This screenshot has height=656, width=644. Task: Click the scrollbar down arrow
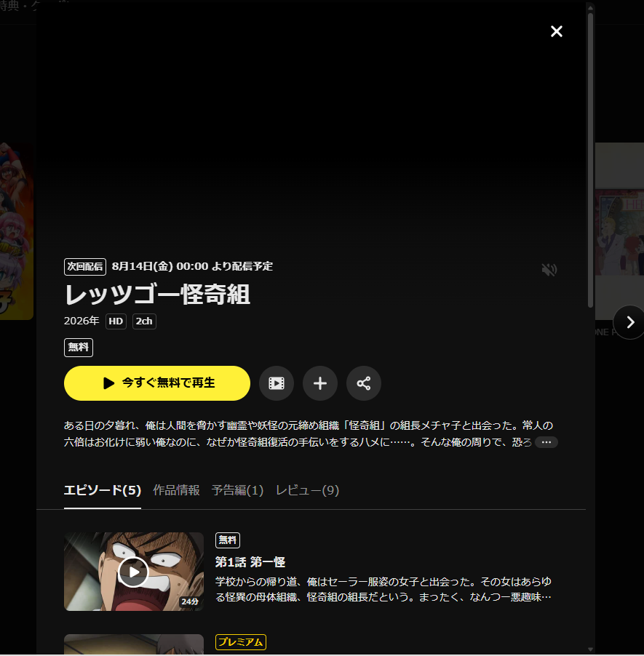click(x=590, y=649)
